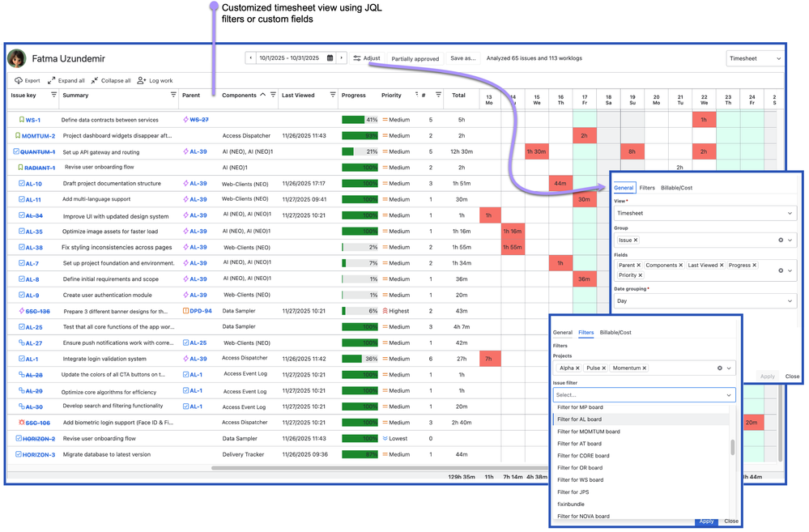
Task: Switch to Filters tab in upper panel
Action: click(x=647, y=188)
